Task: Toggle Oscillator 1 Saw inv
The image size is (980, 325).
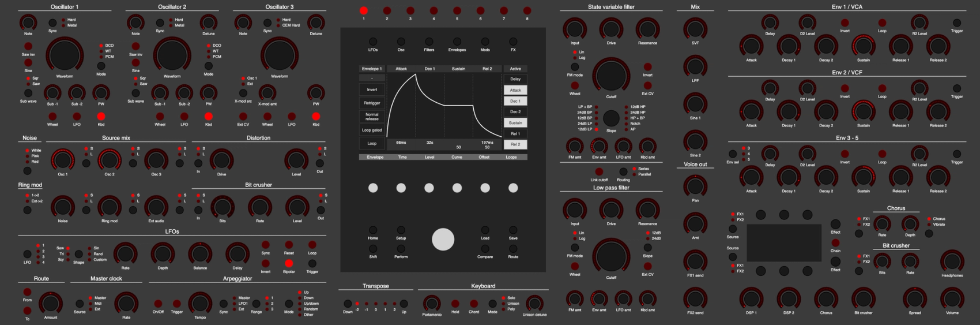Action: [28, 46]
